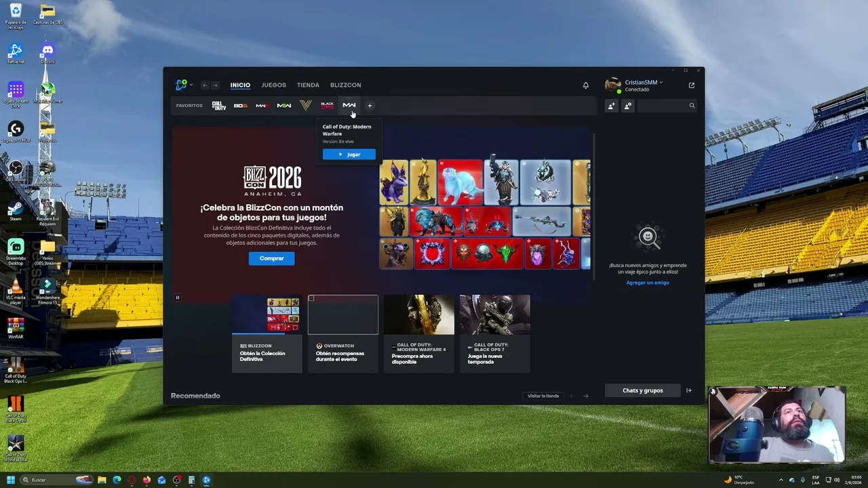Image resolution: width=868 pixels, height=488 pixels.
Task: Open the Overwatch event rewards card
Action: (343, 333)
